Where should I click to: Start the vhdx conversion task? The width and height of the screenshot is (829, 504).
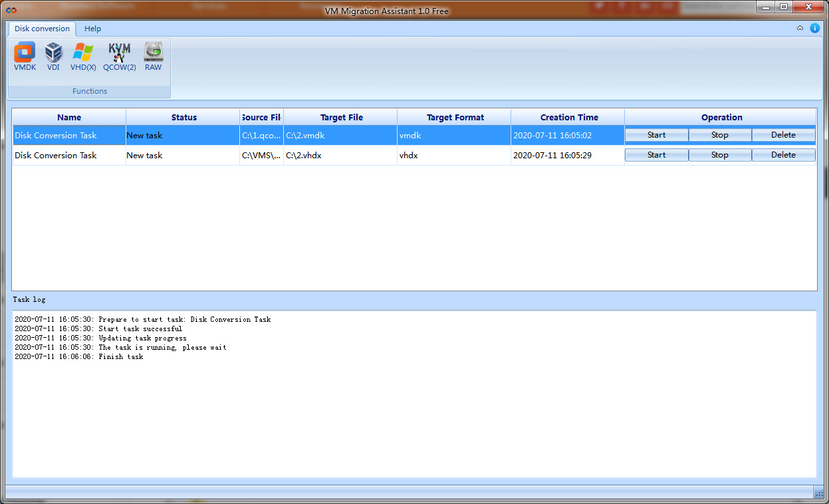click(x=656, y=155)
